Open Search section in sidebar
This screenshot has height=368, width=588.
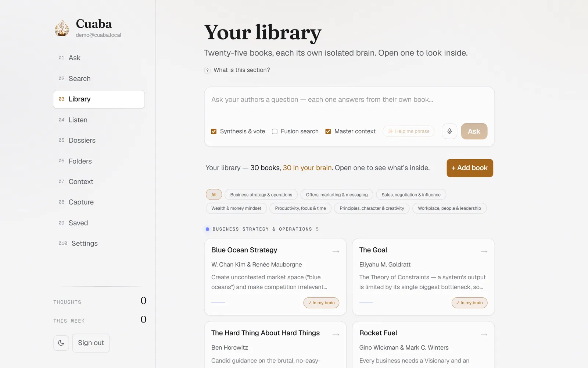(99, 78)
